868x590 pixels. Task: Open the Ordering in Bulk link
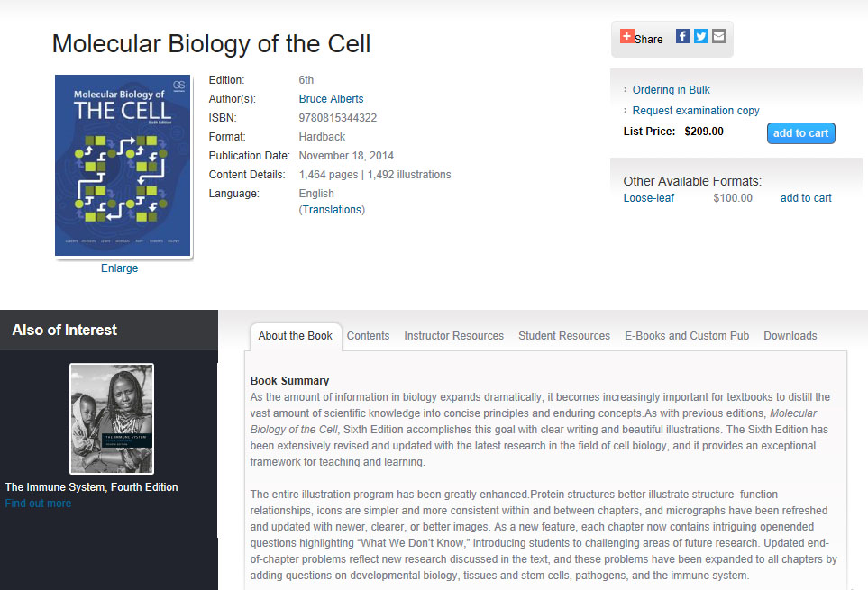click(x=671, y=90)
